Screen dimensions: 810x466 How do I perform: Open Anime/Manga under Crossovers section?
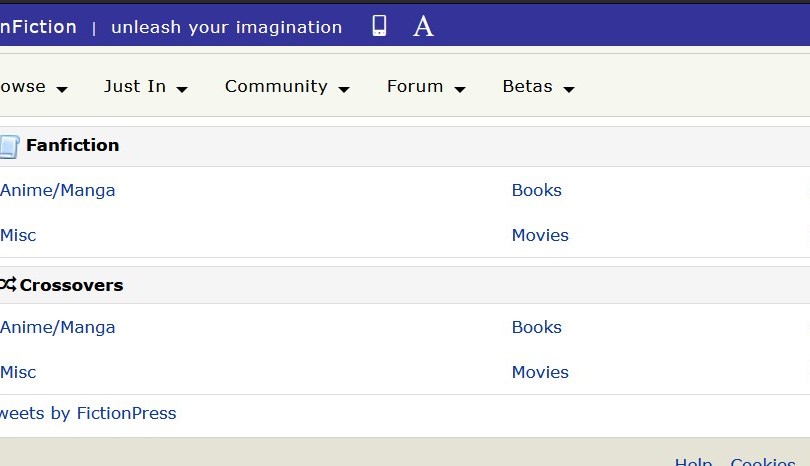click(x=57, y=327)
